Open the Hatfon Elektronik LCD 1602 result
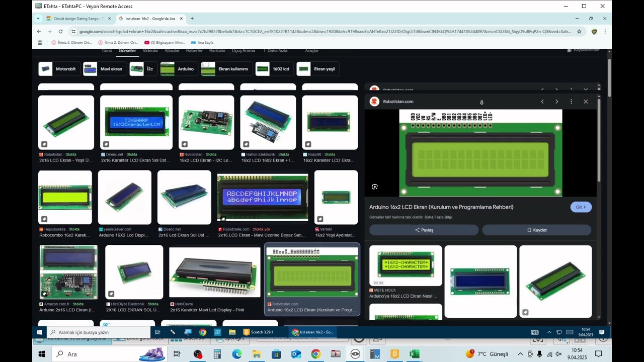 click(268, 123)
